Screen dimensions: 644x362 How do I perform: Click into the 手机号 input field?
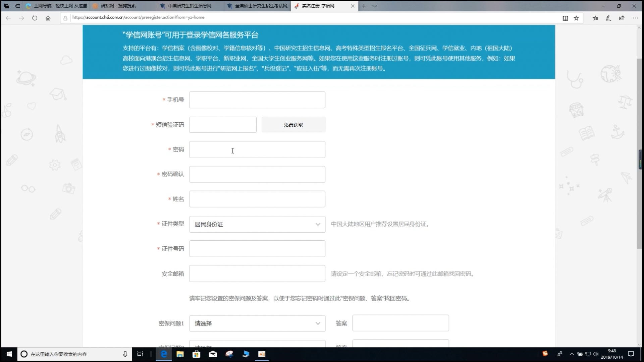tap(257, 100)
